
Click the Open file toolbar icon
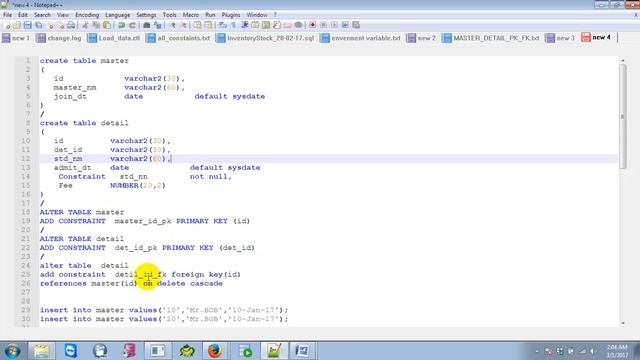coord(17,25)
